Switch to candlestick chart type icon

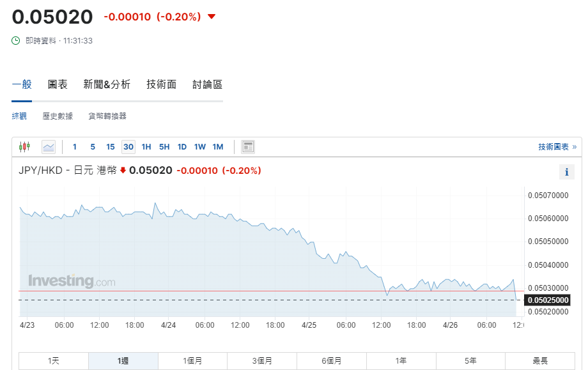(25, 147)
